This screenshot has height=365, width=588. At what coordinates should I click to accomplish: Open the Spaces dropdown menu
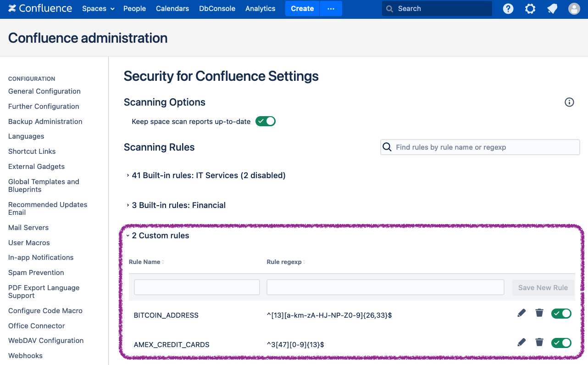pos(98,8)
